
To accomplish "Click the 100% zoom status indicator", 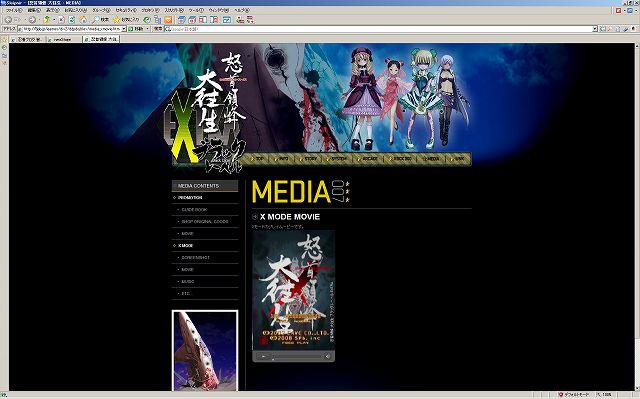I will [x=605, y=395].
